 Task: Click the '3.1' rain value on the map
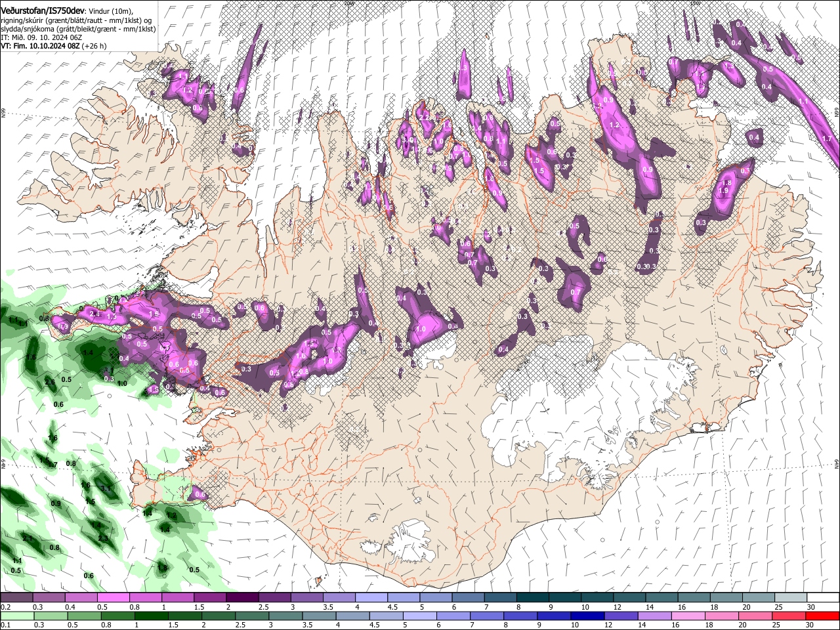coord(106,489)
